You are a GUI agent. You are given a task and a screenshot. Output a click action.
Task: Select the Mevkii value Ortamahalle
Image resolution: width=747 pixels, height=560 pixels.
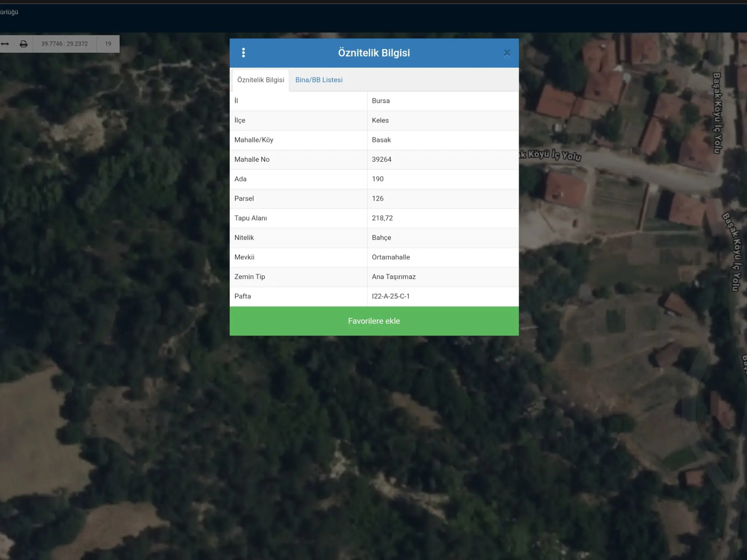(x=443, y=257)
